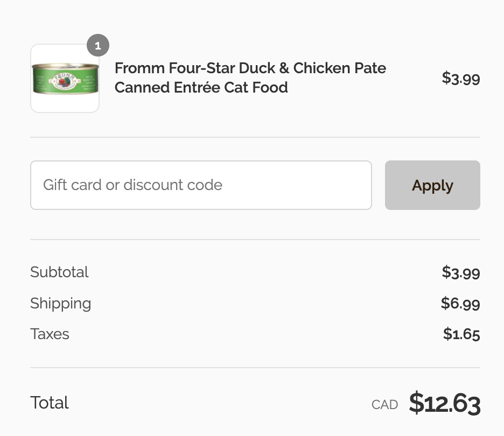Select the Shipping cost $6.99
Image resolution: width=504 pixels, height=436 pixels.
460,304
